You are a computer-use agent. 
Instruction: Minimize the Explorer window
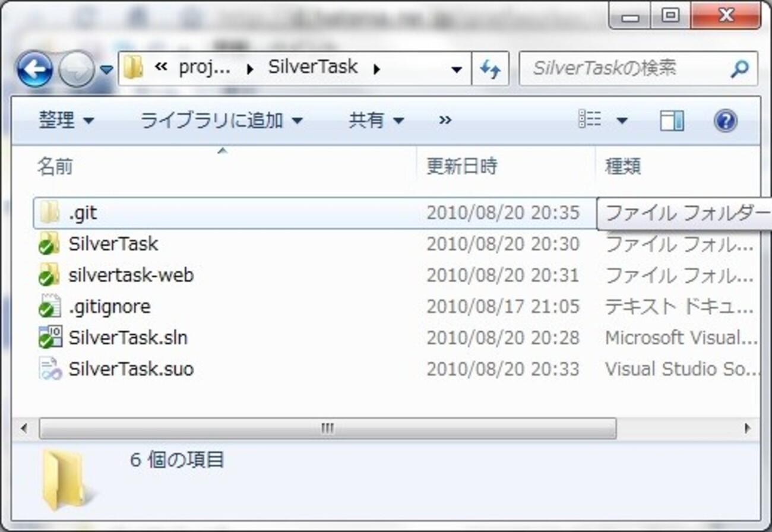pyautogui.click(x=629, y=15)
